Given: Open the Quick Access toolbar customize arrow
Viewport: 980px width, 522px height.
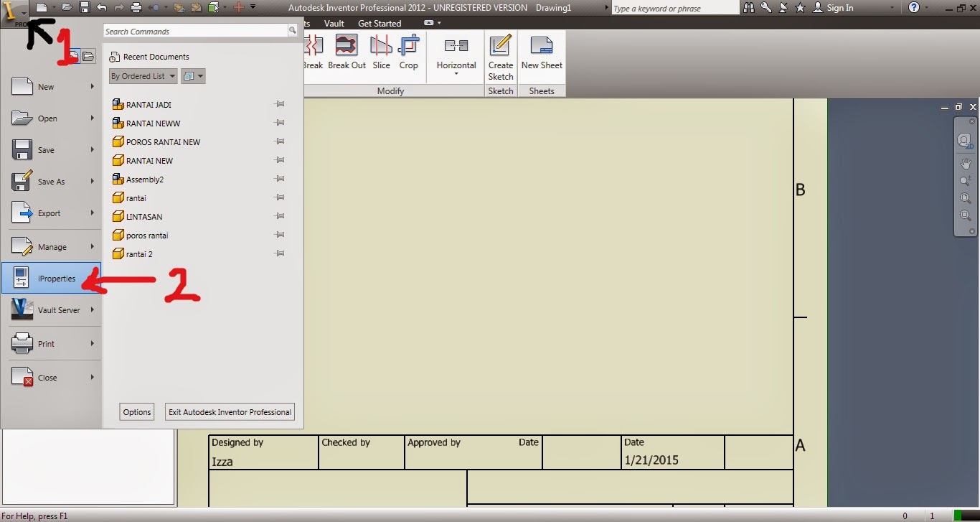Looking at the screenshot, I should click(x=253, y=7).
